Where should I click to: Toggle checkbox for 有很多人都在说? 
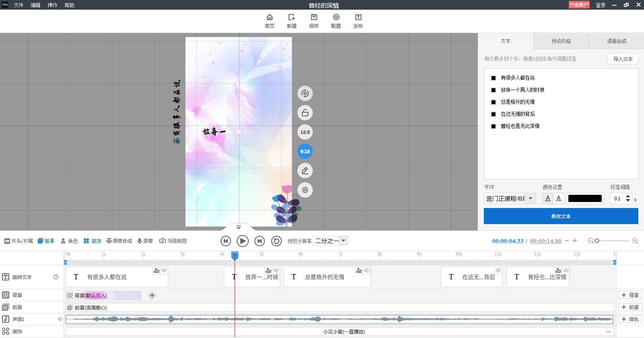(493, 78)
